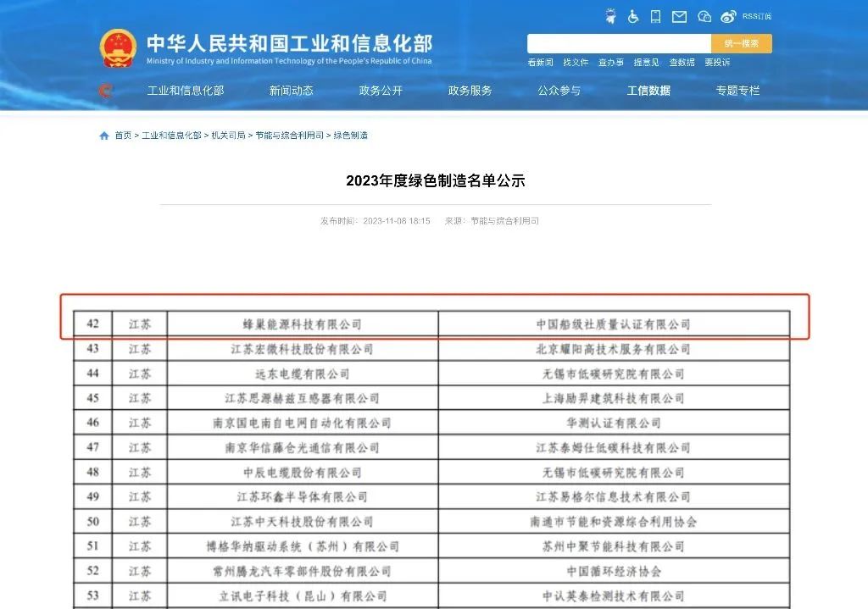Open the 政务服务 navigation menu
The width and height of the screenshot is (868, 609).
[470, 91]
